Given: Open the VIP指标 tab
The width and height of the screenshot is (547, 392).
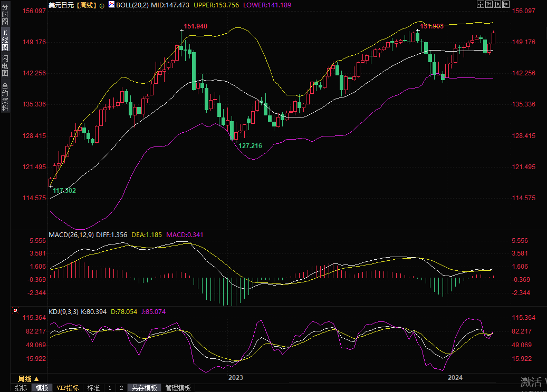Looking at the screenshot, I should click(68, 388).
